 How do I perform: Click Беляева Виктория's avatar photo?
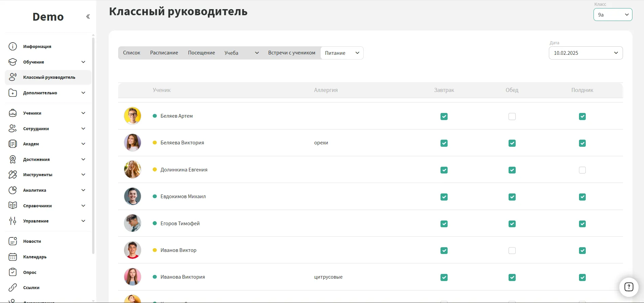pyautogui.click(x=132, y=143)
